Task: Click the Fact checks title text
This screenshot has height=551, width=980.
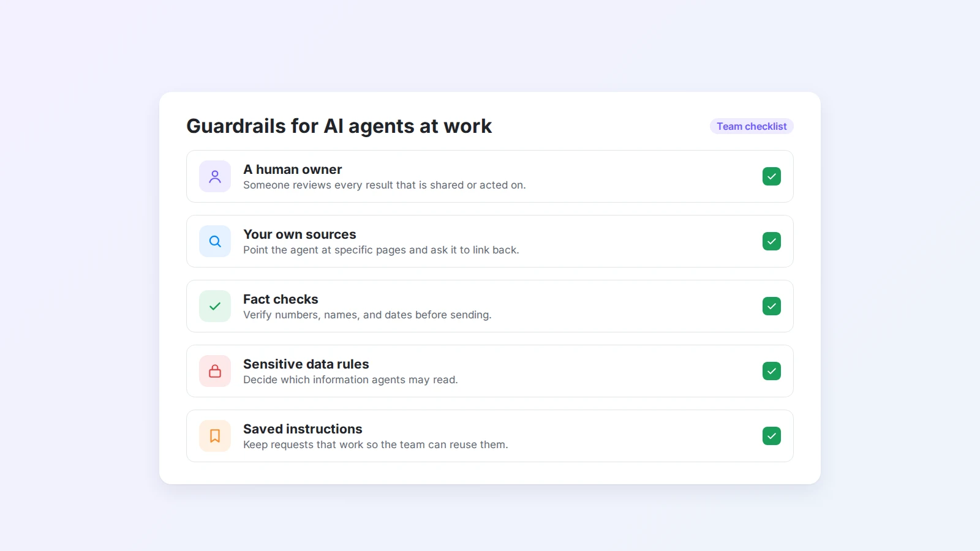Action: 281,299
